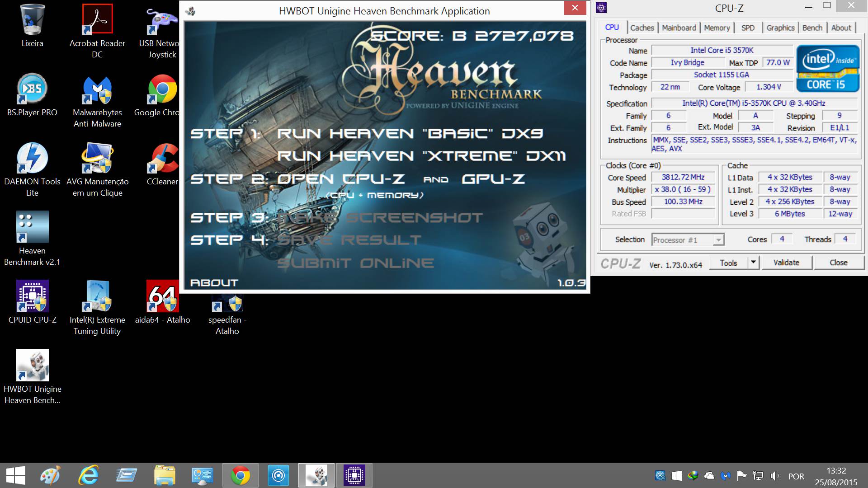Click the Multiplier value x 38.0
Screen dimensions: 868x488
point(683,189)
